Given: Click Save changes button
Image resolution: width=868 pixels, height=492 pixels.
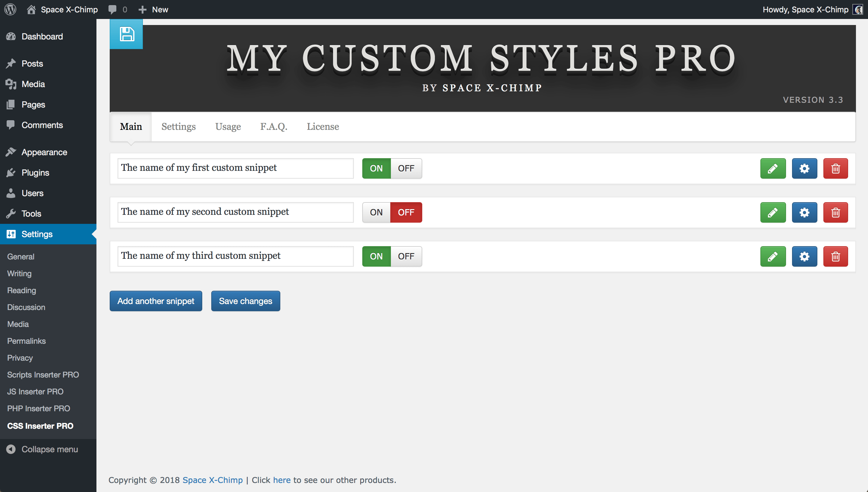Looking at the screenshot, I should click(246, 301).
